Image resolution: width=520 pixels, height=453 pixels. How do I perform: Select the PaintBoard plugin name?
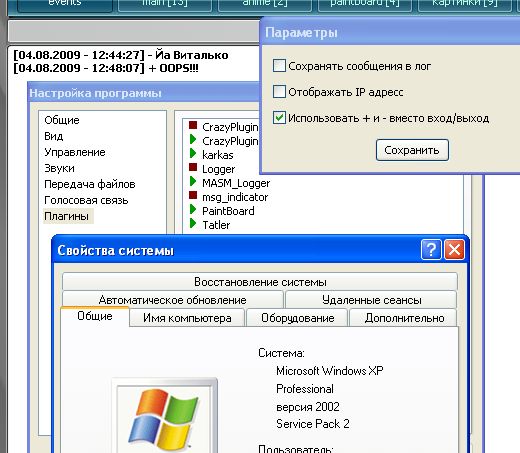click(x=228, y=211)
